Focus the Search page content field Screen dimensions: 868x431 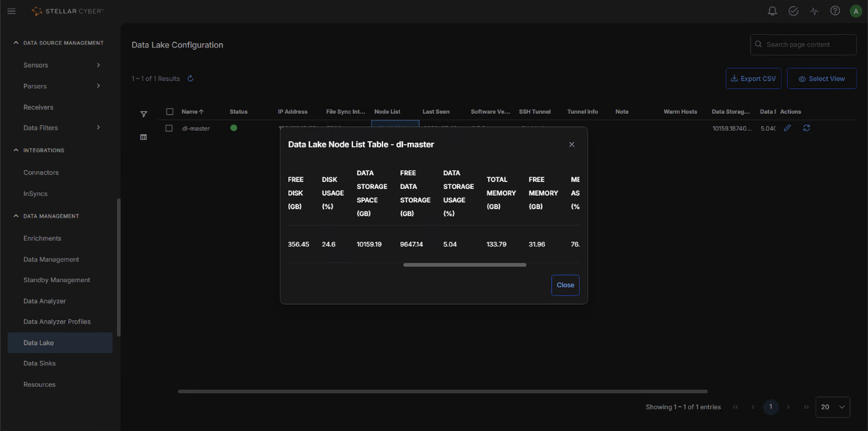[803, 45]
